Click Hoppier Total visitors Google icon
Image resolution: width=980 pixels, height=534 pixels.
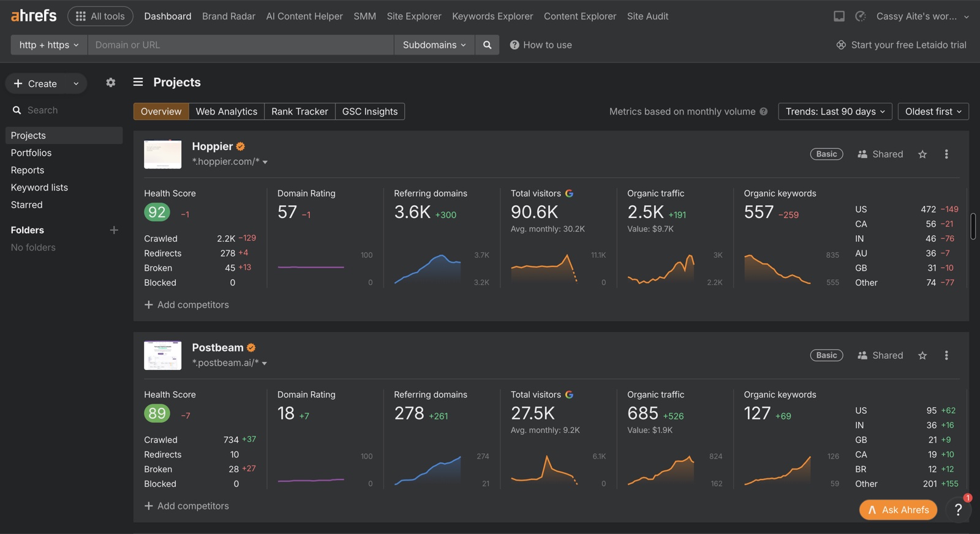coord(569,194)
